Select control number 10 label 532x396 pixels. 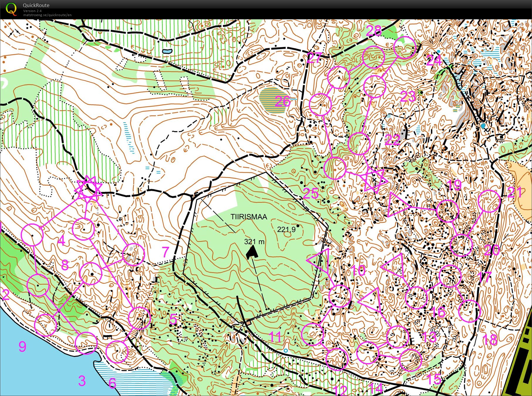358,270
